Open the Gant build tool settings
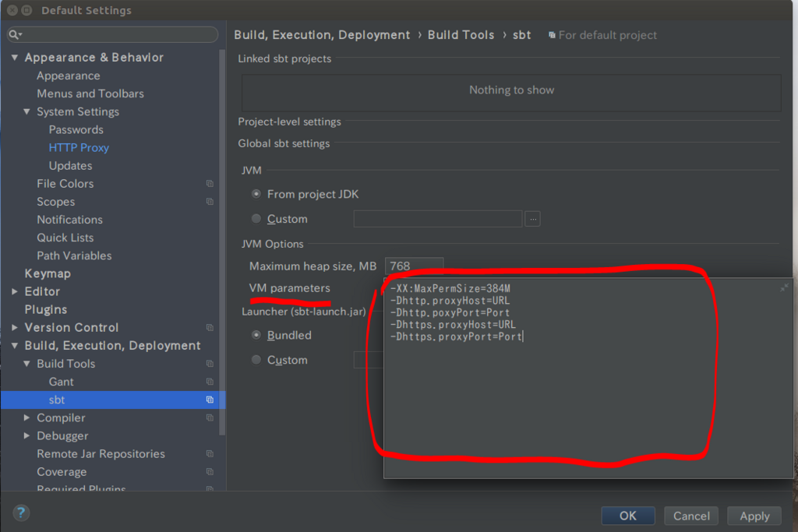This screenshot has width=798, height=532. 61,382
